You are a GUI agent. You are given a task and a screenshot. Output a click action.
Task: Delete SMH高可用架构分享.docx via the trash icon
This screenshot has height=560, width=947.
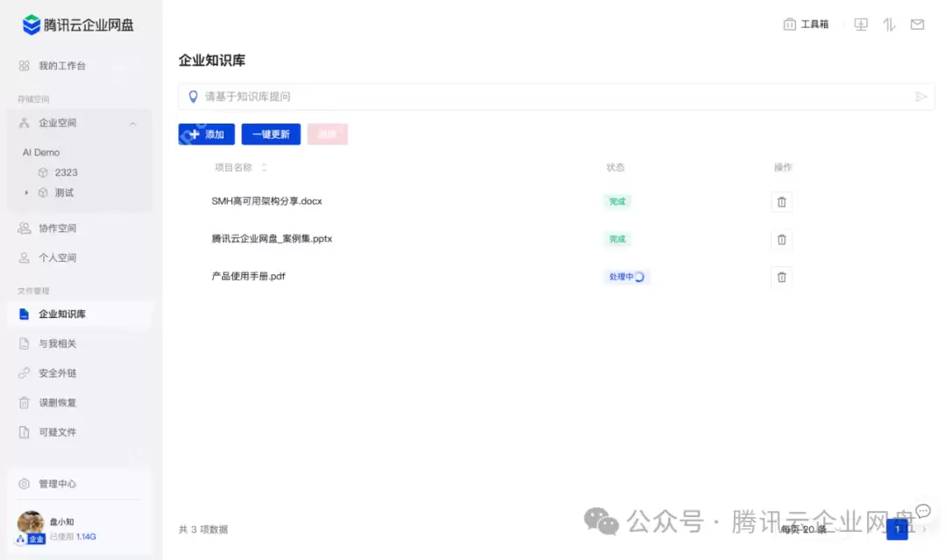(781, 202)
